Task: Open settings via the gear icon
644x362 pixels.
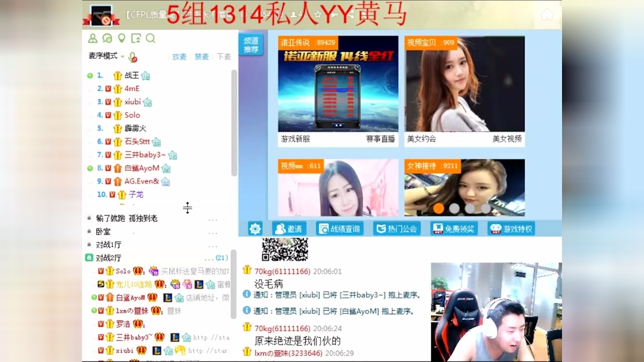Action: [x=255, y=229]
